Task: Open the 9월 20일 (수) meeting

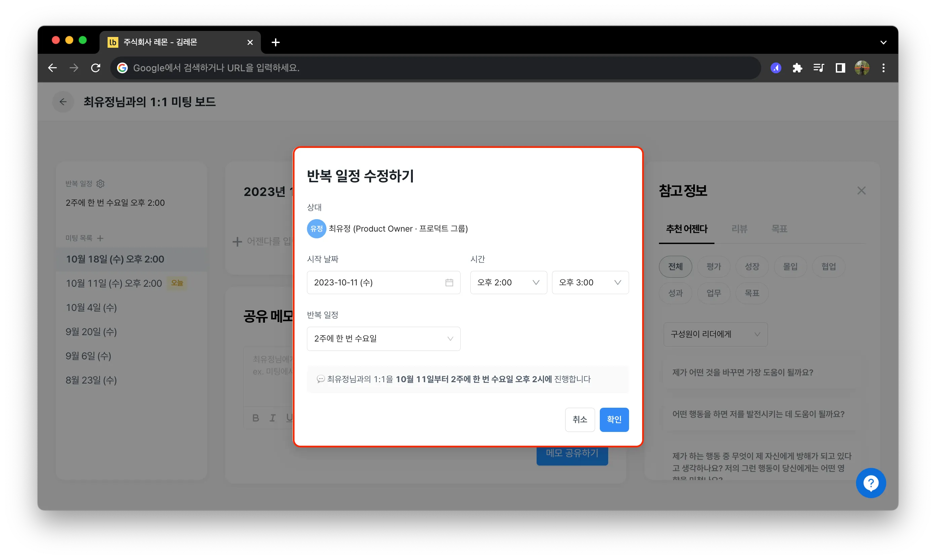Action: pos(131,332)
